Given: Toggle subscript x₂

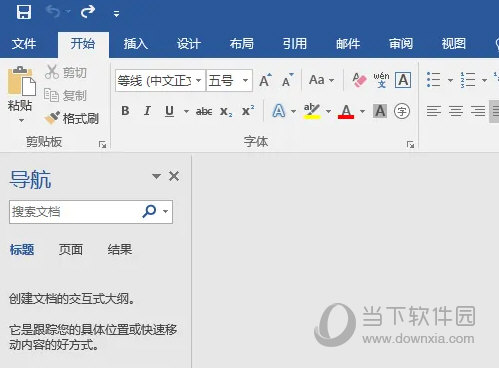Looking at the screenshot, I should click(226, 111).
